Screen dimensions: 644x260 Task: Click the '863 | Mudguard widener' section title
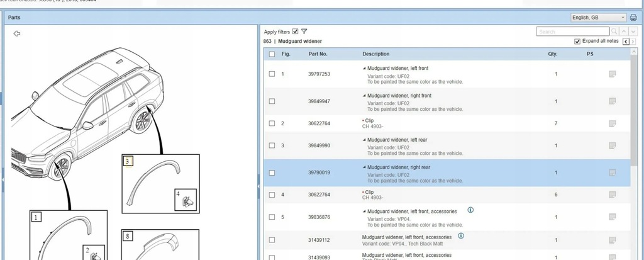coord(292,41)
